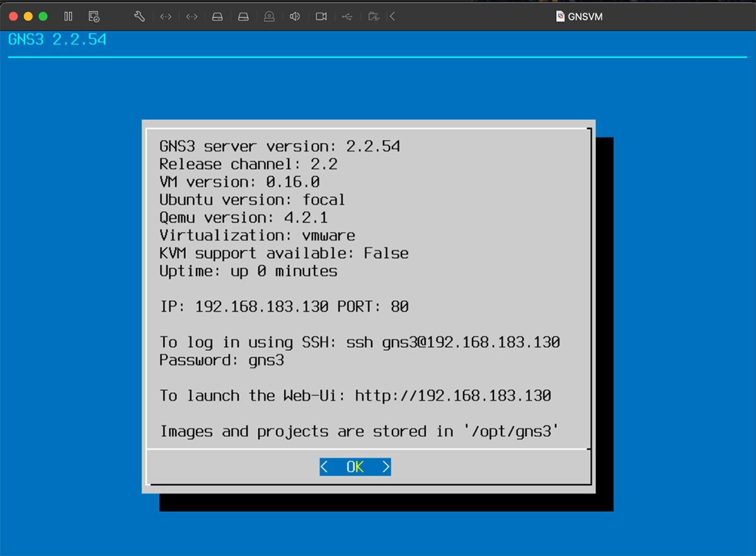This screenshot has width=756, height=556.
Task: Open the snapshot manager icon
Action: click(x=94, y=16)
